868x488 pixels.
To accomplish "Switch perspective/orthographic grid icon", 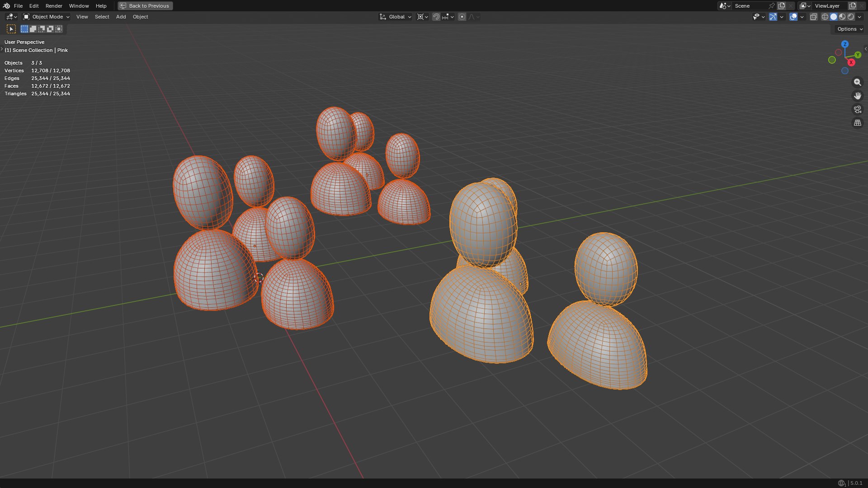I will pyautogui.click(x=857, y=123).
